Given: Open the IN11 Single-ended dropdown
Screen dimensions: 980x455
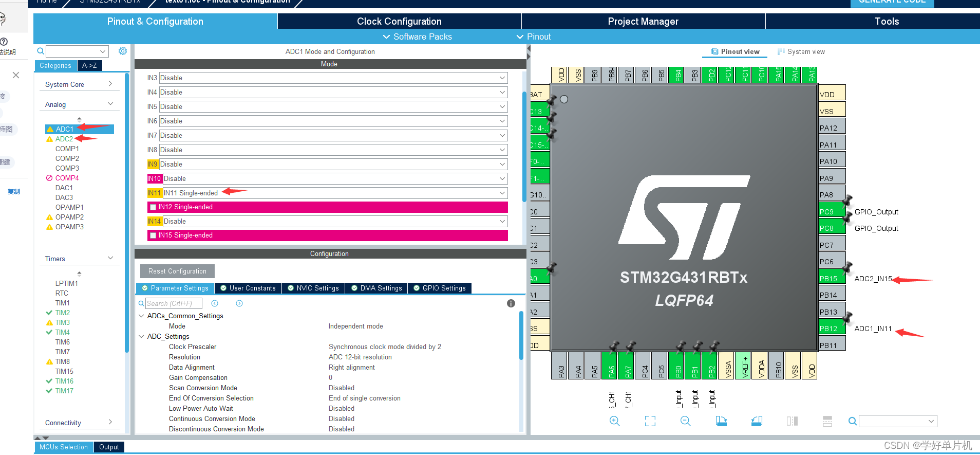Looking at the screenshot, I should [x=335, y=193].
